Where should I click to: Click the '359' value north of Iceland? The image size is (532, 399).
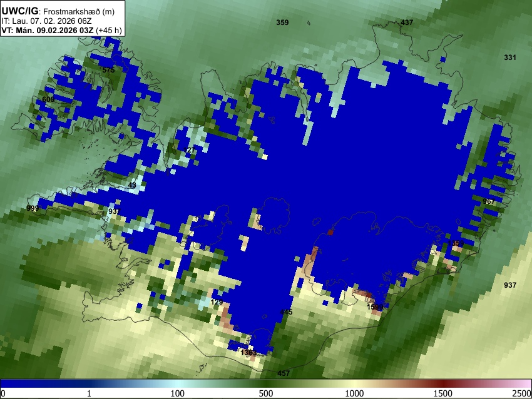click(282, 23)
